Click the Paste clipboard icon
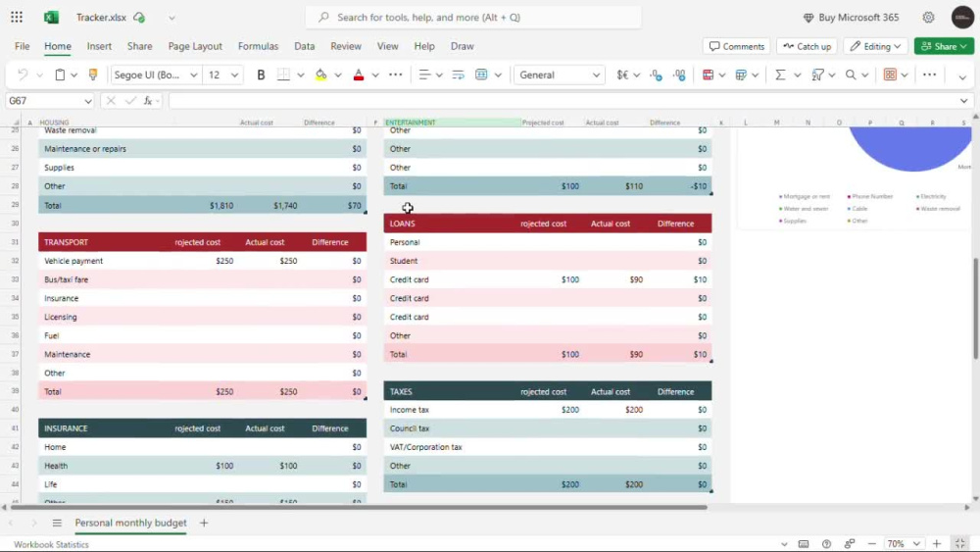The image size is (980, 552). pos(60,75)
